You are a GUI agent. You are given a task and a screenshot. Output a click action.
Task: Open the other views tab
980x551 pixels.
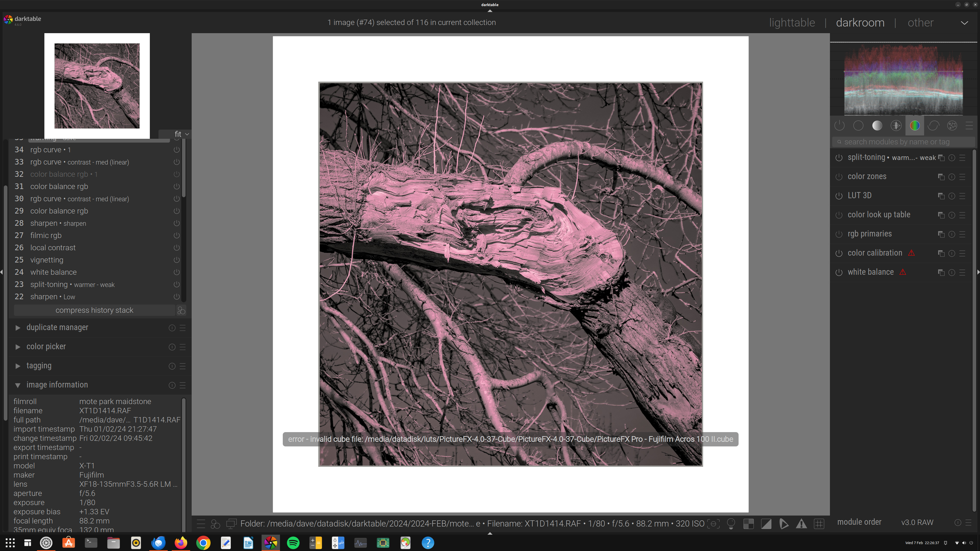(x=920, y=23)
